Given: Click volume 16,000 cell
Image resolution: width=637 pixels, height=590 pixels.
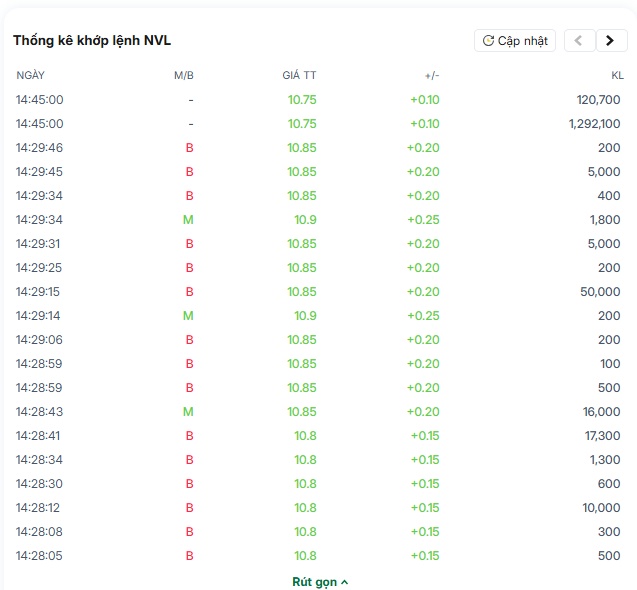Looking at the screenshot, I should point(602,411).
